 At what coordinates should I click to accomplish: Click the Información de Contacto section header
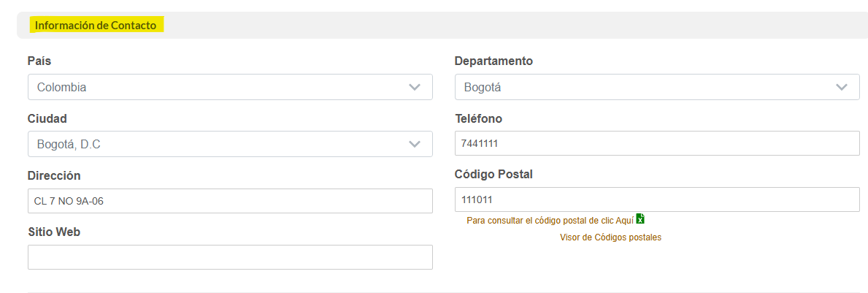tap(96, 26)
